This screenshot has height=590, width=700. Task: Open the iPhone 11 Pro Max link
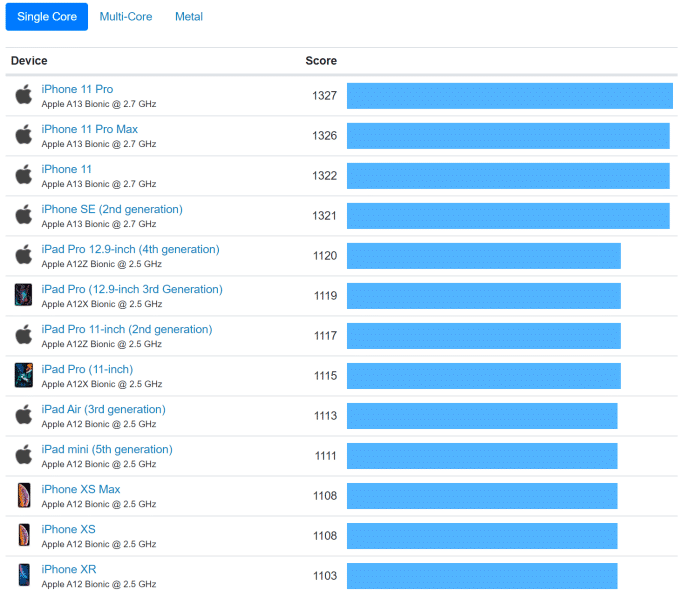(x=89, y=129)
